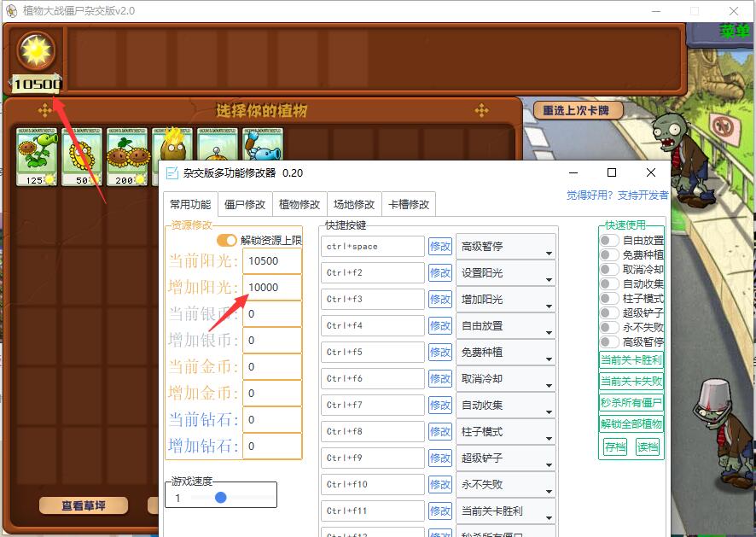Click the 秒杀所有僵尸 button
The image size is (756, 537).
(631, 403)
